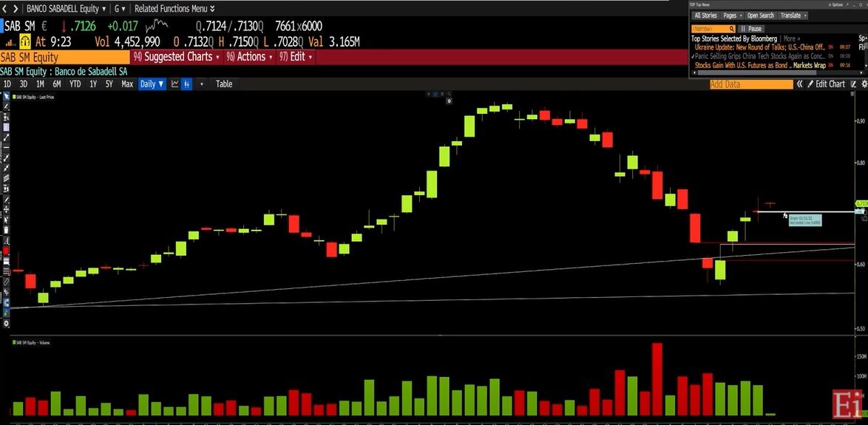Select the 1Y range tab
868x425 pixels.
[93, 84]
